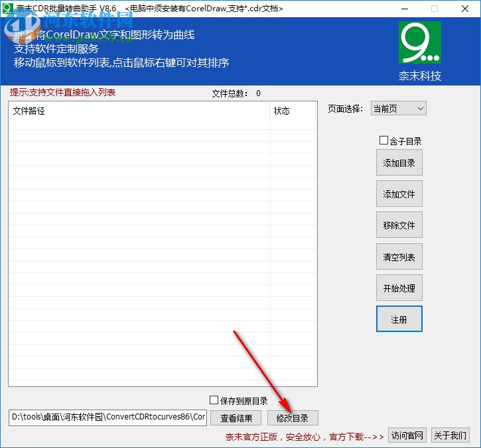Click the 文件路径 column header

click(x=139, y=111)
